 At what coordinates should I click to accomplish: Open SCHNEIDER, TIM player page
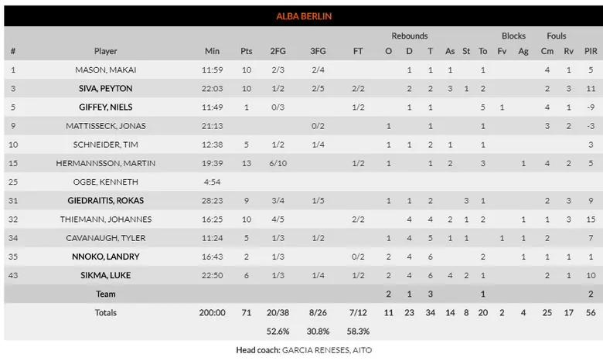(106, 145)
